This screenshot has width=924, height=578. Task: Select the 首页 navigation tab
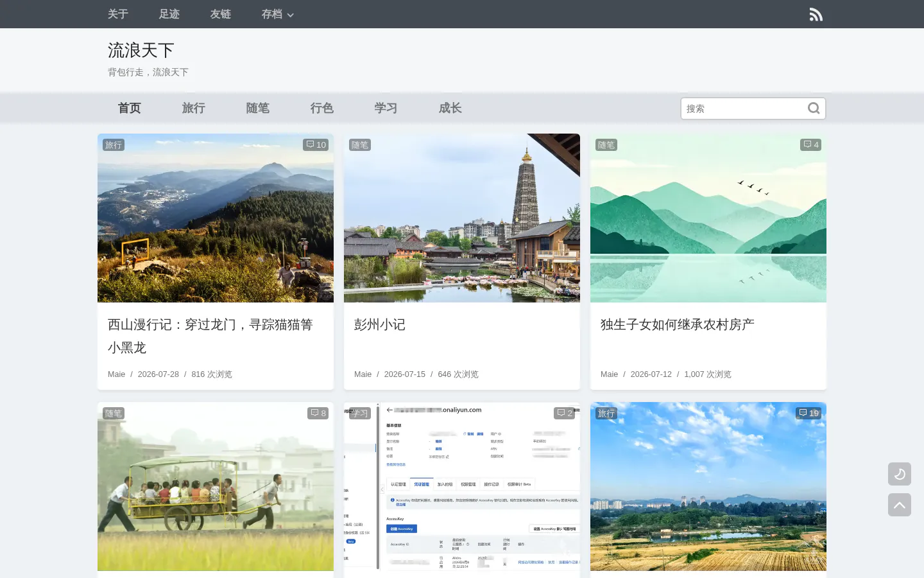130,108
